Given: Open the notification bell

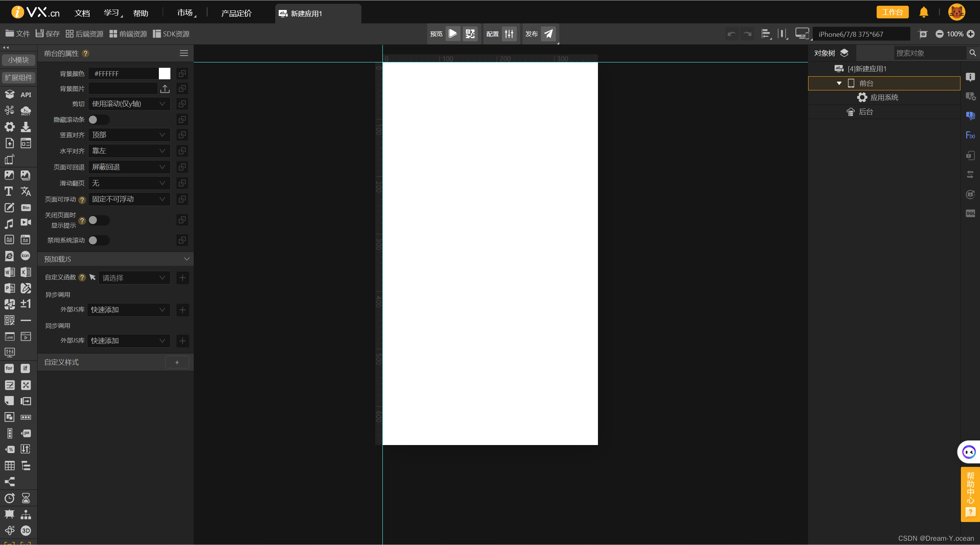Looking at the screenshot, I should tap(924, 12).
